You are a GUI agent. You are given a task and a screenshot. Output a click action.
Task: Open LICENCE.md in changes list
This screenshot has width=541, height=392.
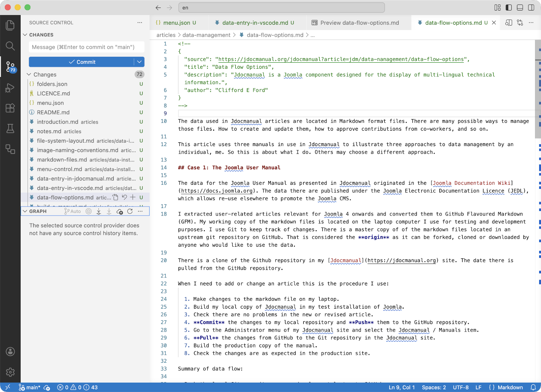85,93
